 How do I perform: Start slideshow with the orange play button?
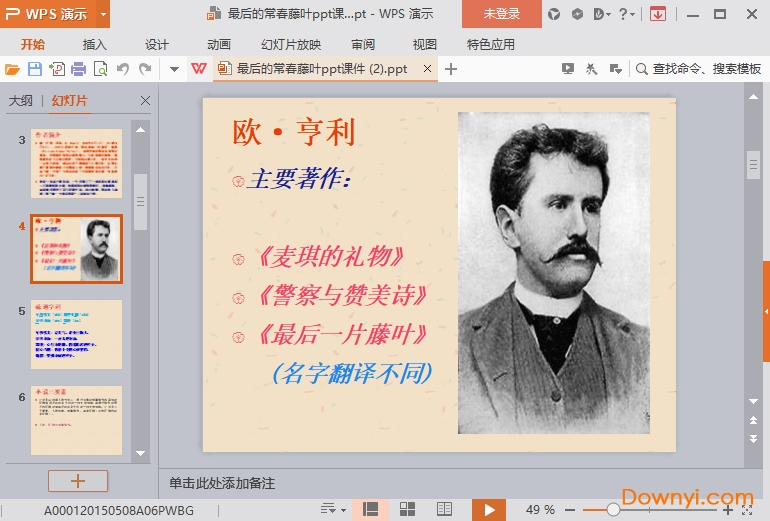click(x=488, y=509)
